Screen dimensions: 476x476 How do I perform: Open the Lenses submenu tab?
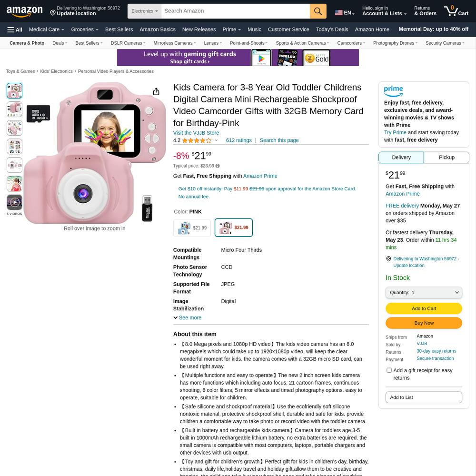pos(213,43)
